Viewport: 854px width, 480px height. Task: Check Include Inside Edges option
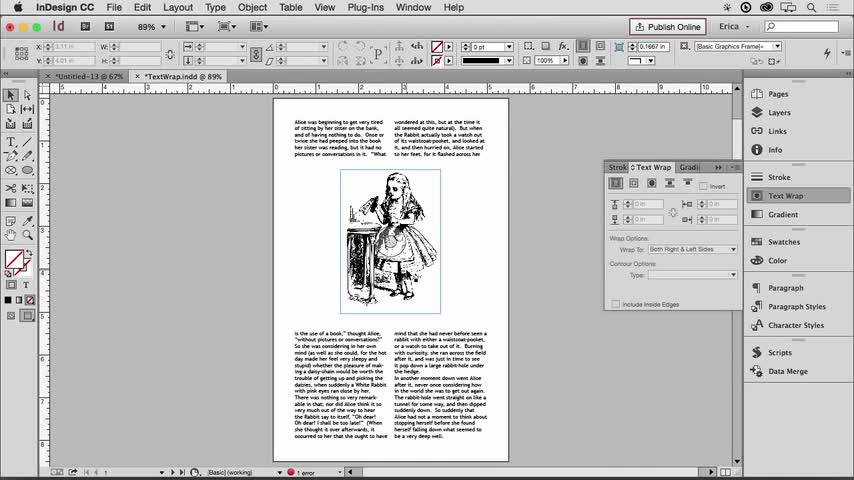[x=616, y=304]
